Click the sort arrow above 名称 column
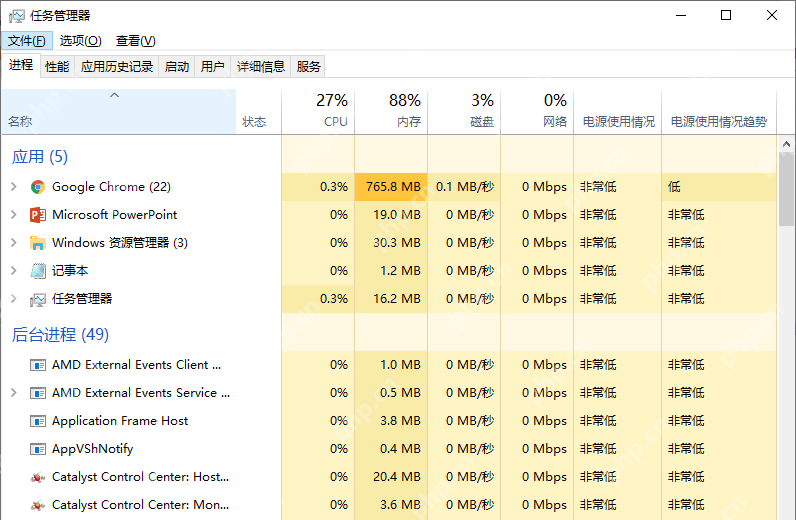 [x=114, y=95]
